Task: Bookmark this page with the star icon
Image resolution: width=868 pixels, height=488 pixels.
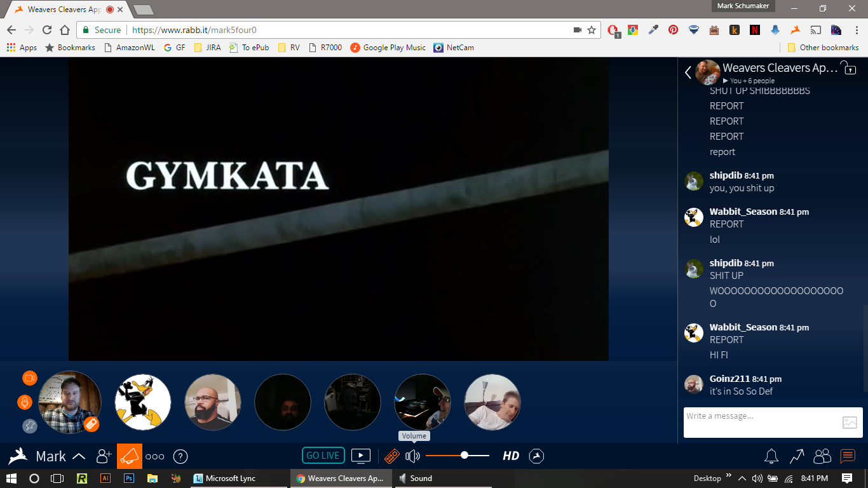Action: [592, 30]
